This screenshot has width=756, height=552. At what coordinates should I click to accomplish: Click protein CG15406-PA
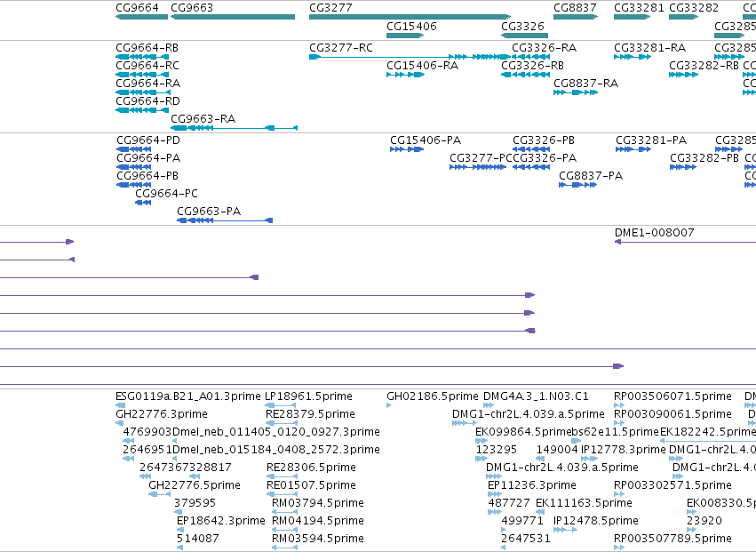pyautogui.click(x=407, y=149)
